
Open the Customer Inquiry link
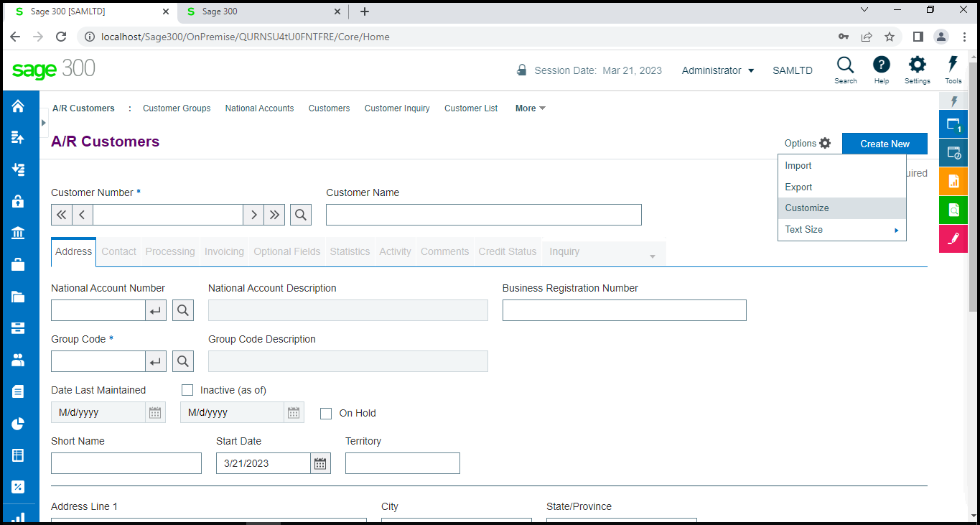pos(397,108)
